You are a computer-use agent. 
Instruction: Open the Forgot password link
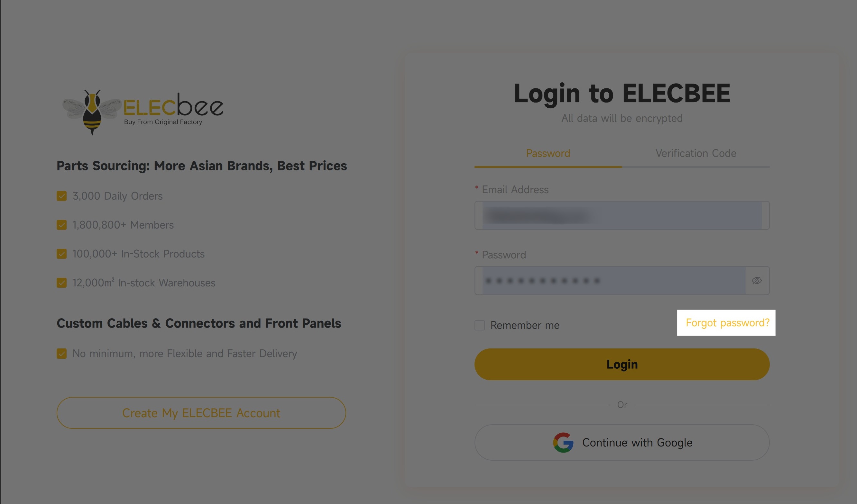[727, 323]
